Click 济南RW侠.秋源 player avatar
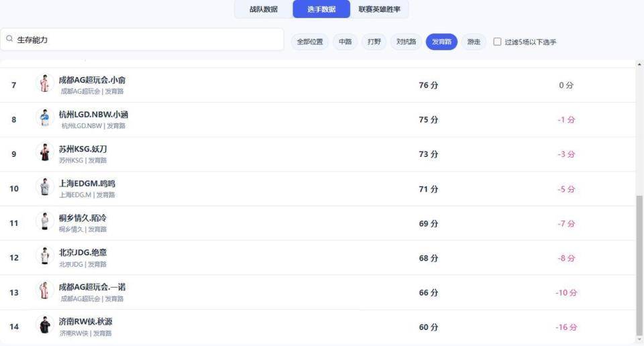Screen dimensions: 644x346 (44, 326)
